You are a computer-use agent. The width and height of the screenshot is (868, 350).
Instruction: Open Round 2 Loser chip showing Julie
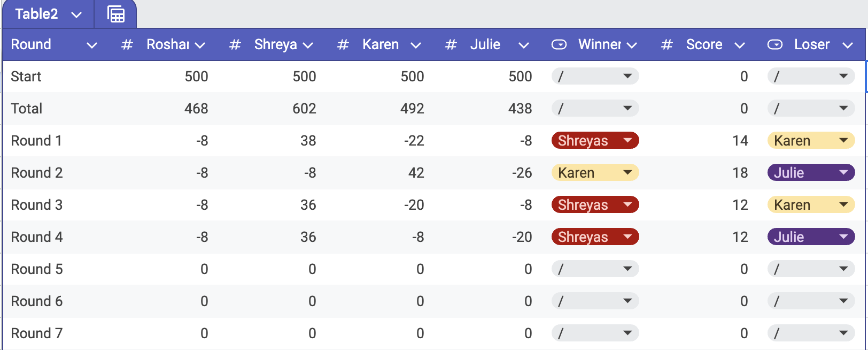pos(811,173)
